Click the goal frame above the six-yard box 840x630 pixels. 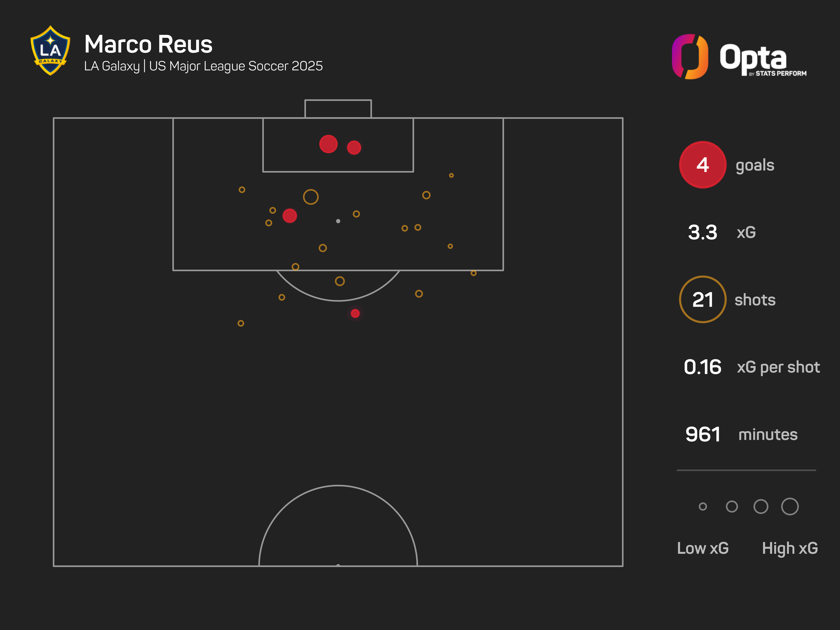tap(338, 109)
